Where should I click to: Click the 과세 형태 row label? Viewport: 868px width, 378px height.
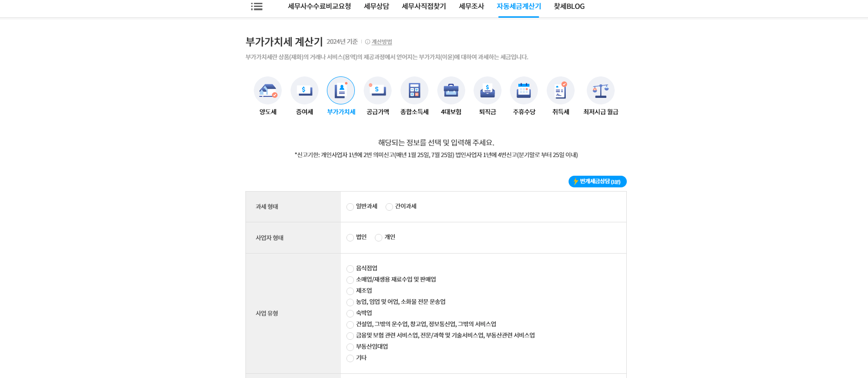pos(267,207)
